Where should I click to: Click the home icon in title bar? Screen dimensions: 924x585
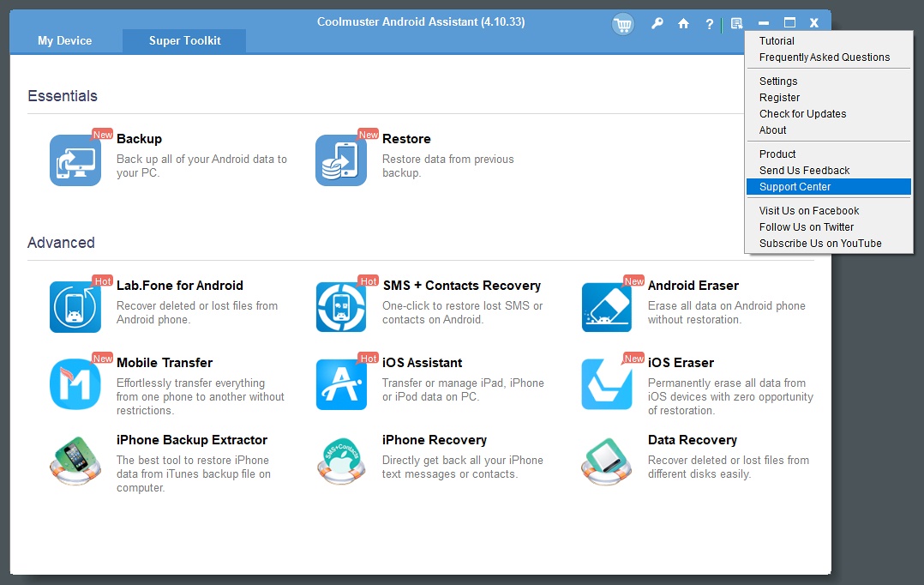(684, 24)
